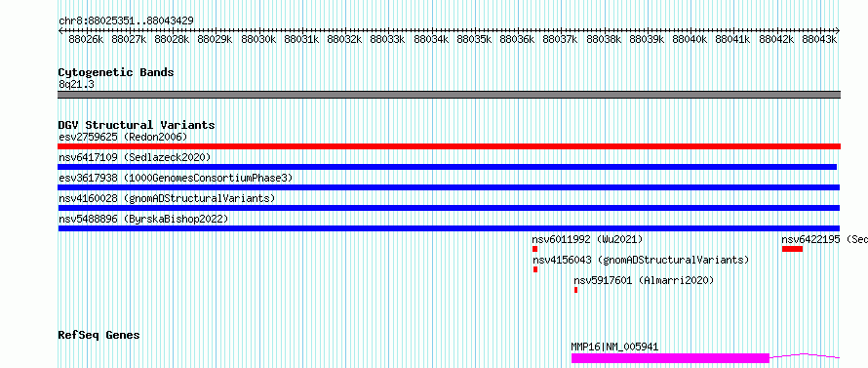
Task: Click the 88041k ruler position
Action: 733,39
